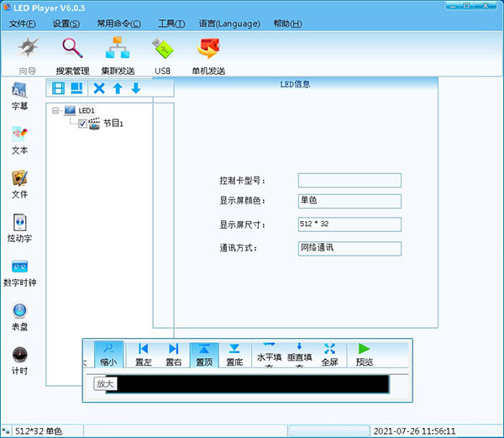Click the 显示屏尺寸 field 512 * 32

[349, 224]
